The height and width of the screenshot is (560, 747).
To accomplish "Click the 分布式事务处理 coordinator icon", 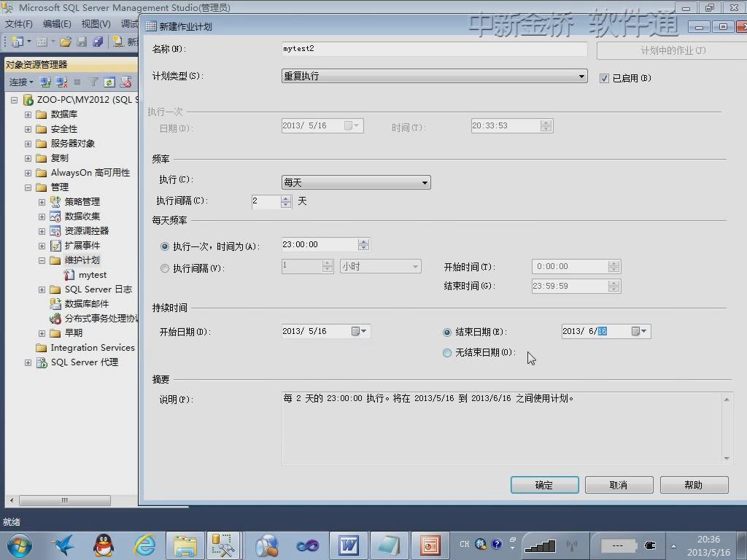I will 55,319.
